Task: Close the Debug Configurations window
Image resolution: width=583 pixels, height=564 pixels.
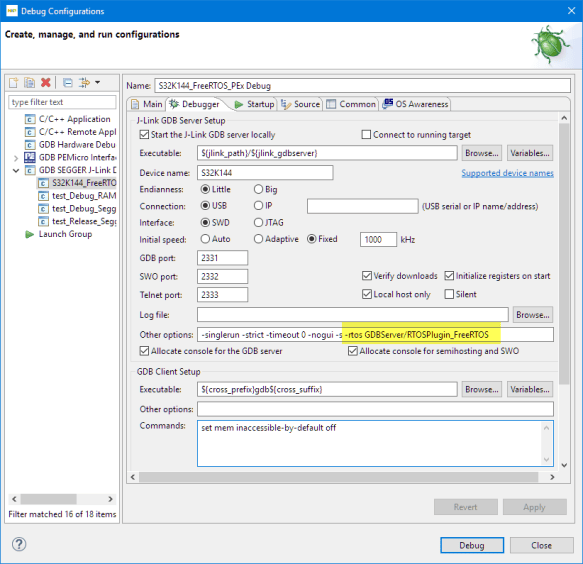Action: pos(571,11)
